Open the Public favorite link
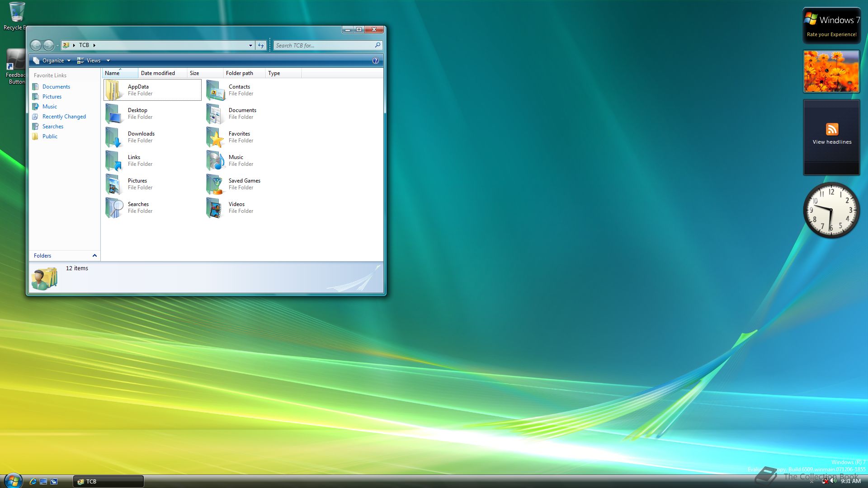Image resolution: width=868 pixels, height=488 pixels. [x=50, y=136]
